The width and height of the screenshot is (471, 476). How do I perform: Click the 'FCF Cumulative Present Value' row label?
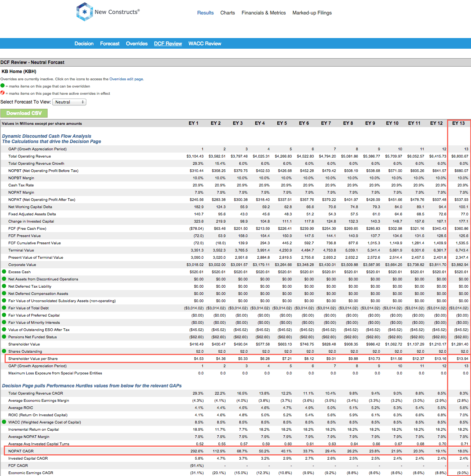(35, 243)
